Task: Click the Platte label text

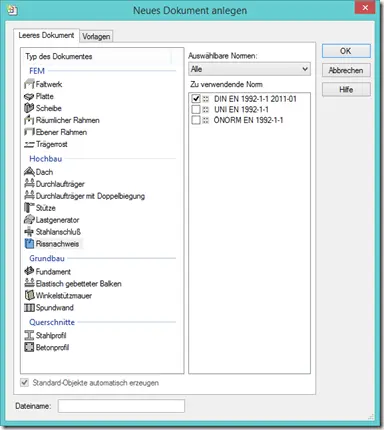Action: (x=45, y=96)
